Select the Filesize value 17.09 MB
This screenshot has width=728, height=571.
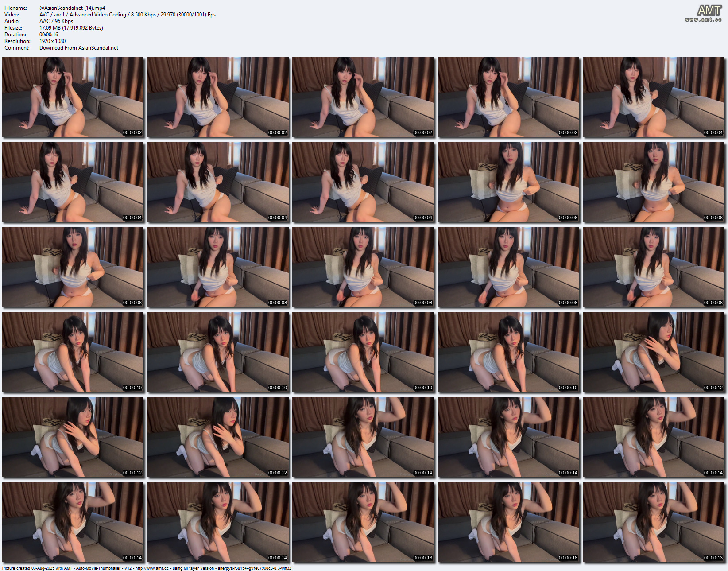coord(71,27)
